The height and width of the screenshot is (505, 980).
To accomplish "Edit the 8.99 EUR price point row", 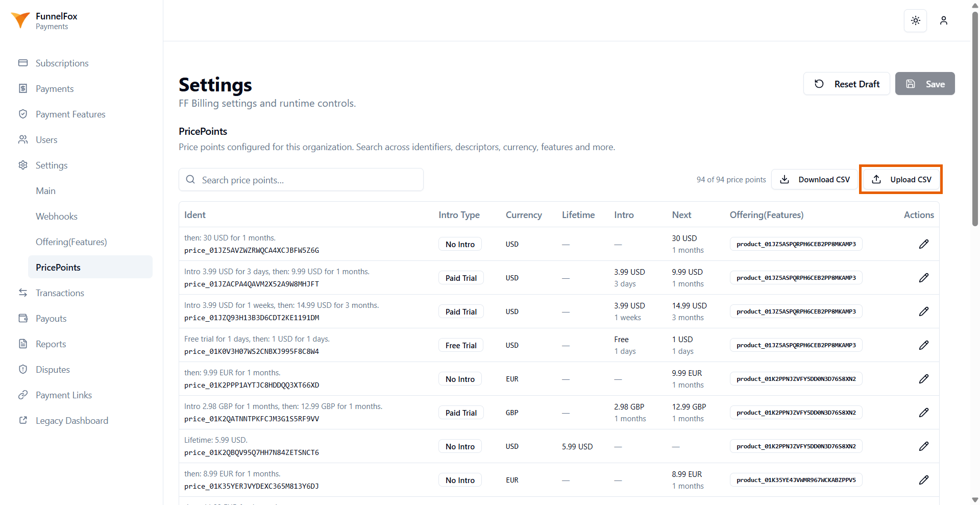I will point(924,480).
